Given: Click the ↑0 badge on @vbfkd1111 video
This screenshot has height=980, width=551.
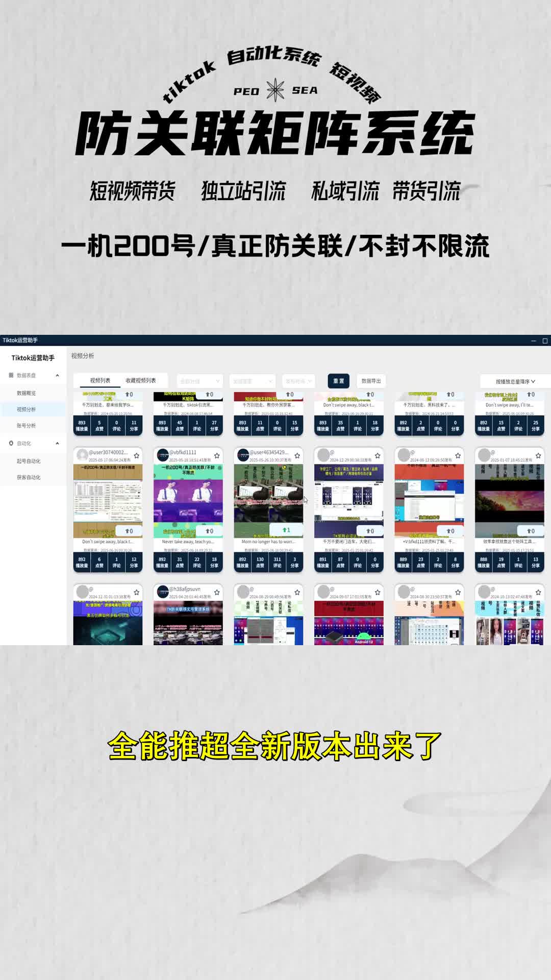Looking at the screenshot, I should [209, 531].
